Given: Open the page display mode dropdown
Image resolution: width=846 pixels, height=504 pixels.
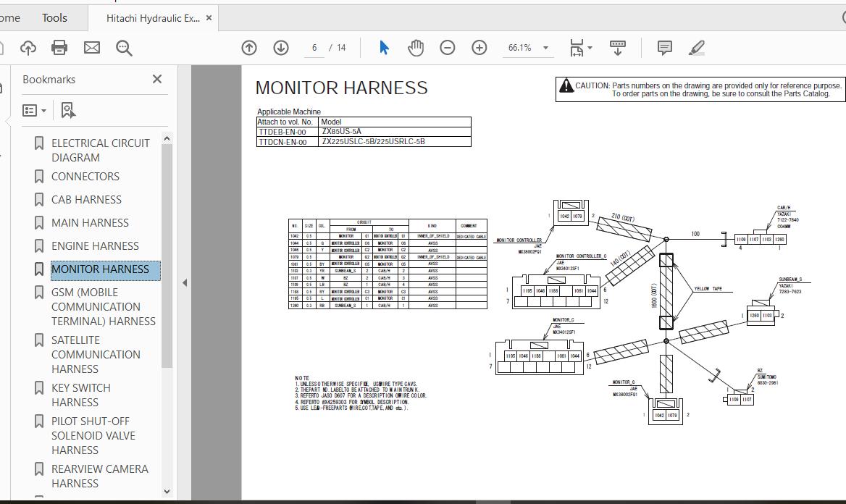Looking at the screenshot, I should tap(579, 48).
